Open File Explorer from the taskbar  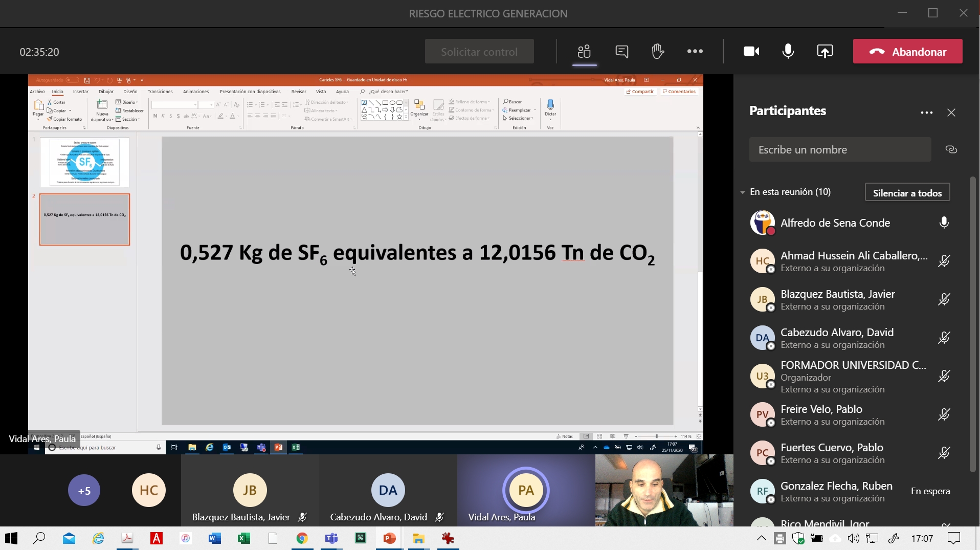(418, 538)
